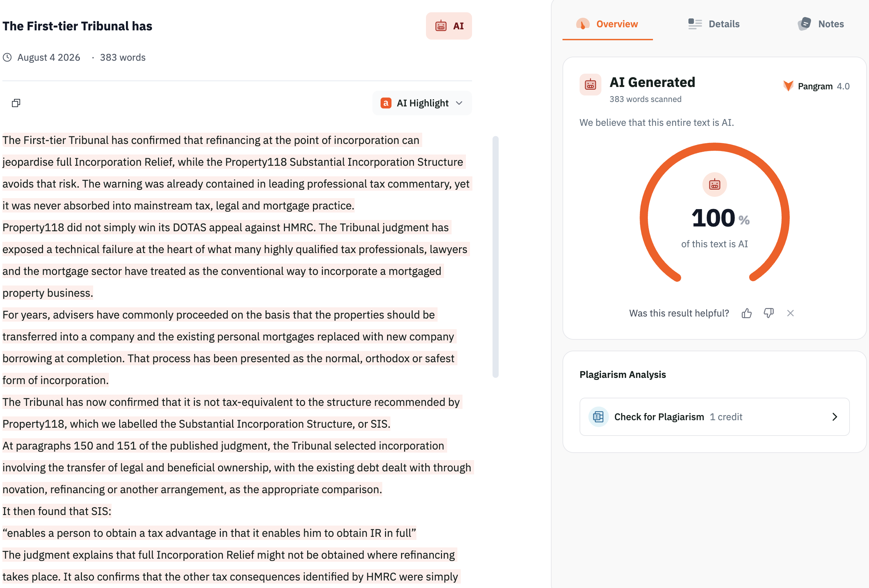Click 'We believe that this entire text is AI.'
The height and width of the screenshot is (588, 869).
tap(657, 122)
